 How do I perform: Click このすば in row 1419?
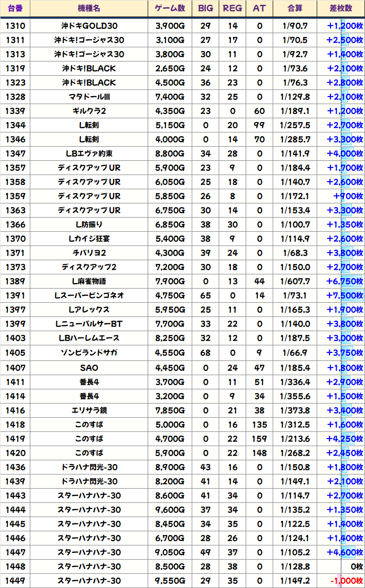[x=89, y=439]
